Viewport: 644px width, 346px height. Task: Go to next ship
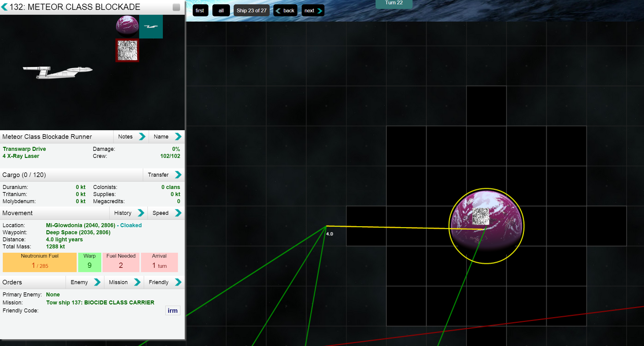[x=313, y=10]
